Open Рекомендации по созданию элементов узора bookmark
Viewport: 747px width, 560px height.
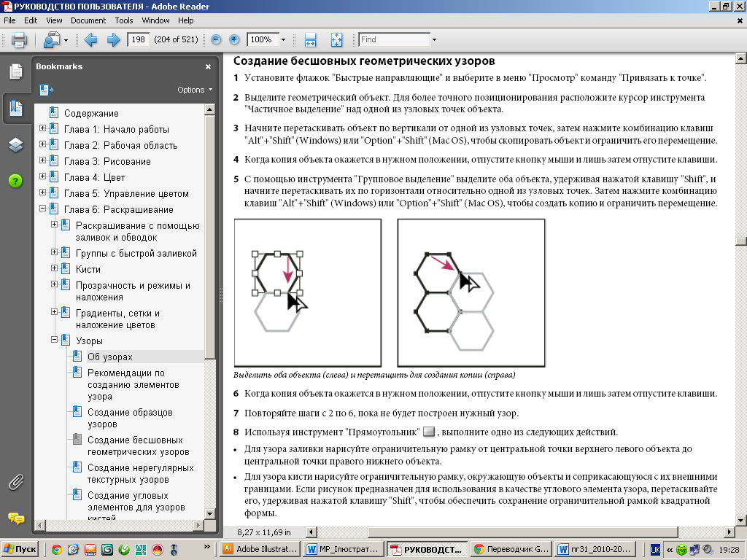coord(133,384)
